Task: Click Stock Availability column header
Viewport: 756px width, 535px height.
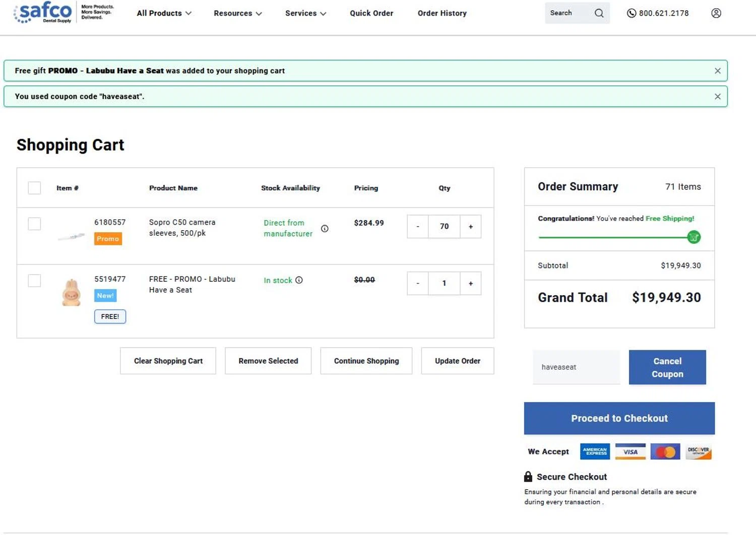Action: [x=290, y=188]
